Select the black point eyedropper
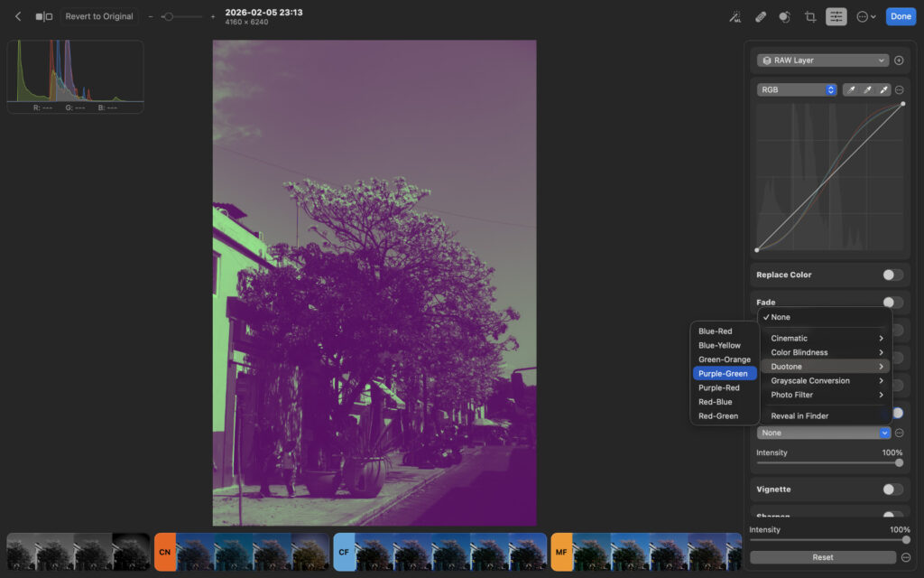 pos(853,89)
